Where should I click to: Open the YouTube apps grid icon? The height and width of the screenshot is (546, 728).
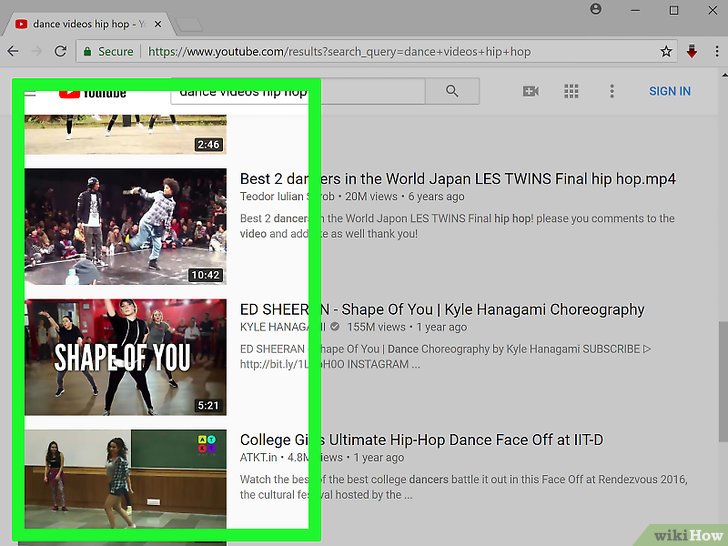571,91
